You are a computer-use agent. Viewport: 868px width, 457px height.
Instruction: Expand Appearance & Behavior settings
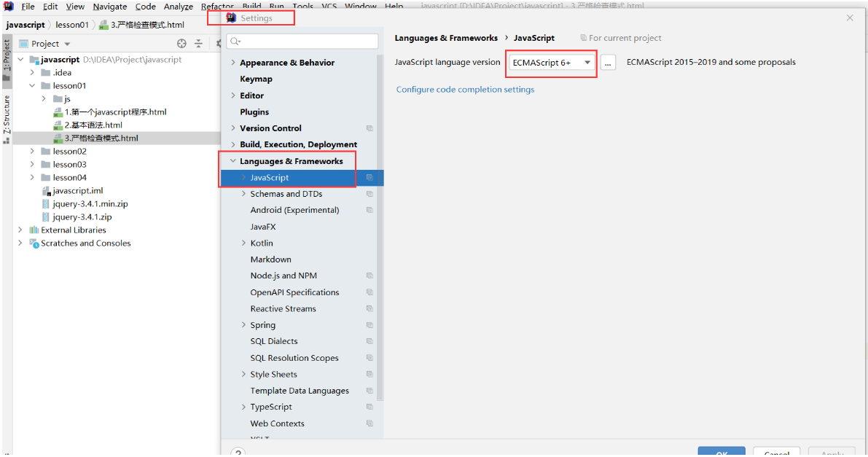tap(233, 63)
